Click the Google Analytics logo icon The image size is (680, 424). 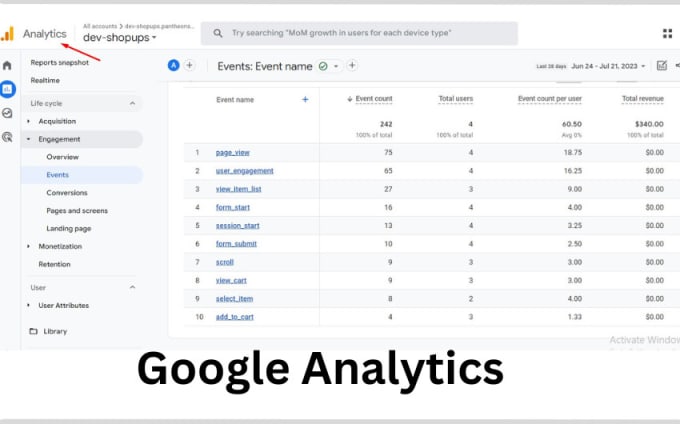point(7,34)
